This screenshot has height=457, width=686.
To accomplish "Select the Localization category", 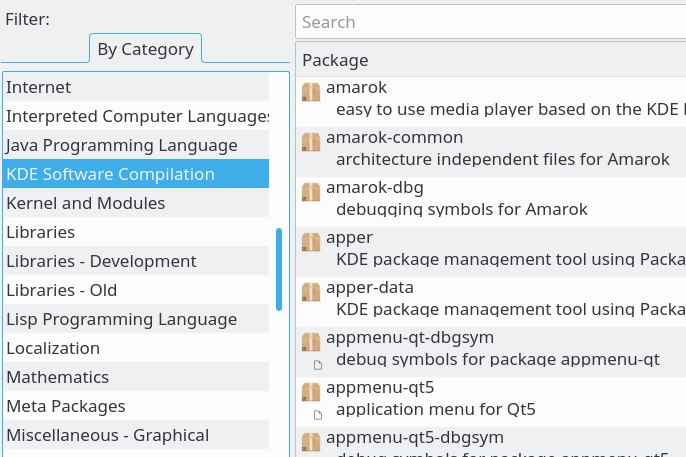I will point(136,348).
